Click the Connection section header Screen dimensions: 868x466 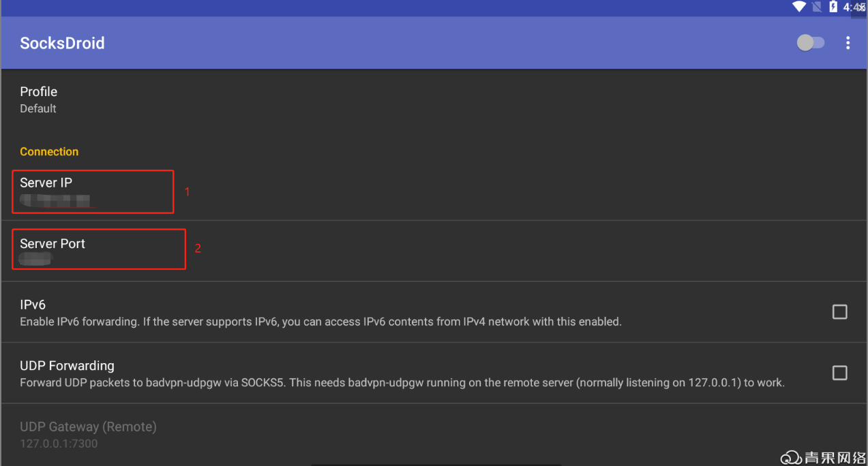pos(49,151)
